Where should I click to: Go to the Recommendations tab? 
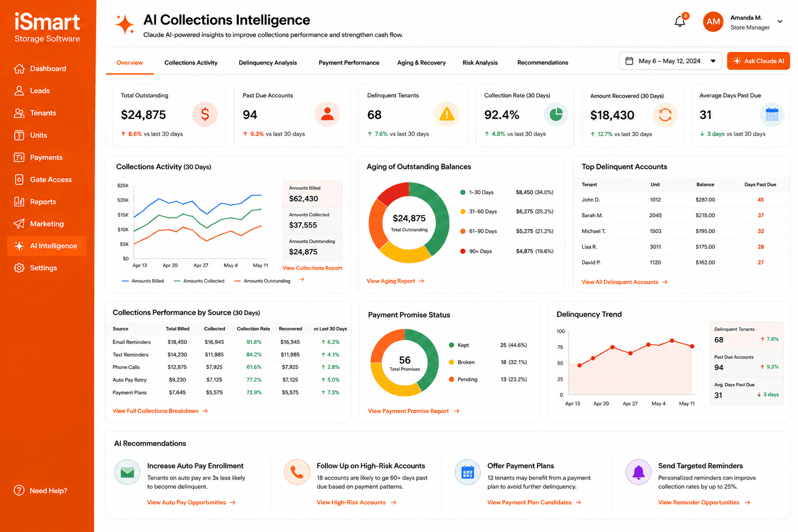pos(543,63)
